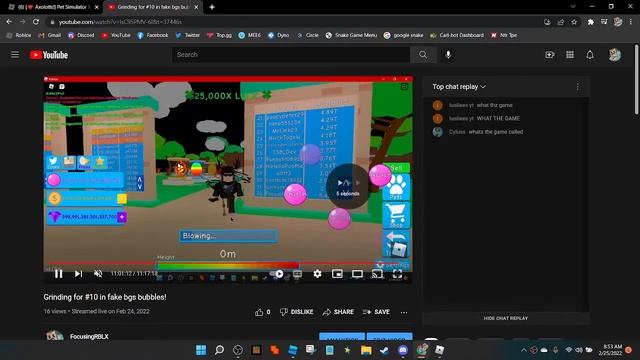Open the YouTube guide hamburger menu
Viewport: 640px width, 360px height.
[x=15, y=55]
